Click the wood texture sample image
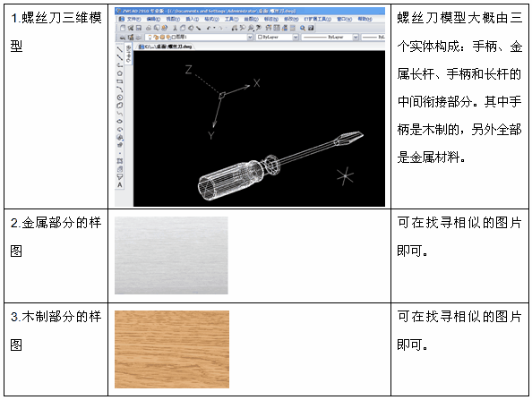The height and width of the screenshot is (400, 532). (172, 349)
